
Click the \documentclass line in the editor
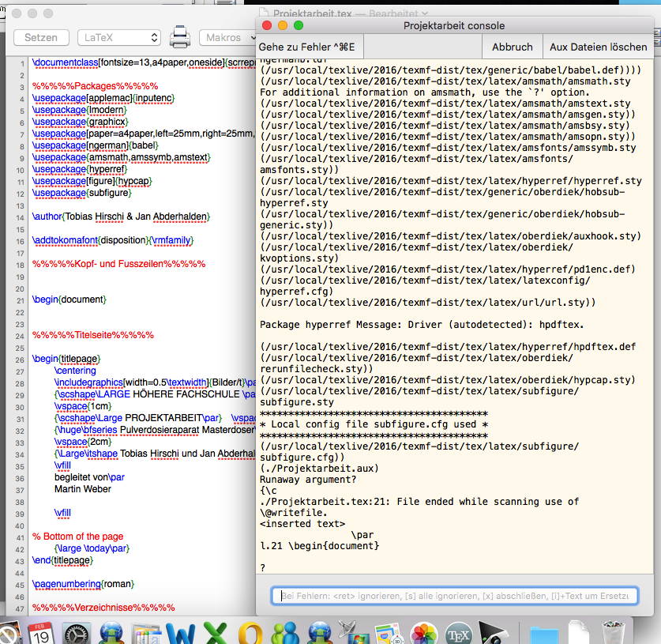tap(144, 62)
